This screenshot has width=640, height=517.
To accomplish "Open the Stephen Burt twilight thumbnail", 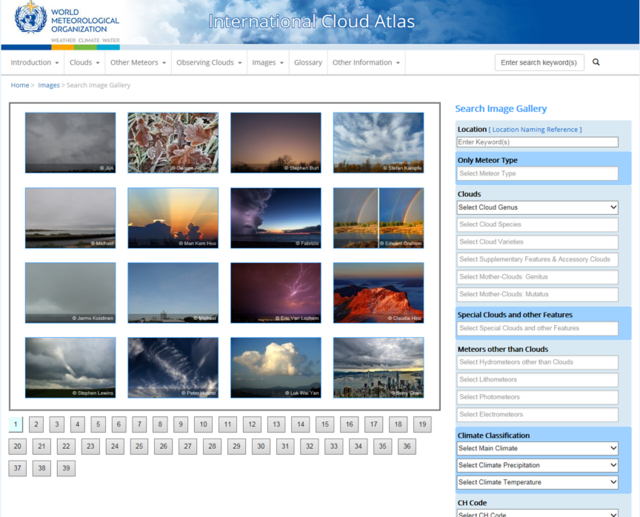I will (x=276, y=143).
